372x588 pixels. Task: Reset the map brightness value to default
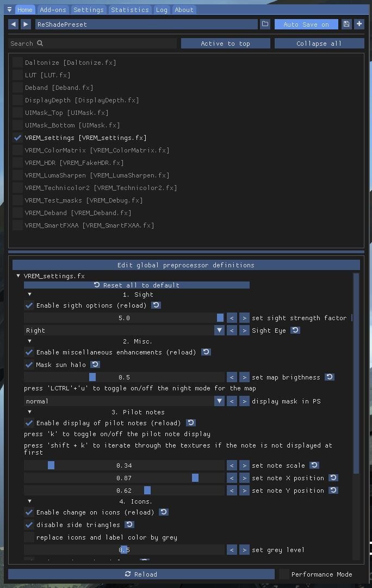330,377
